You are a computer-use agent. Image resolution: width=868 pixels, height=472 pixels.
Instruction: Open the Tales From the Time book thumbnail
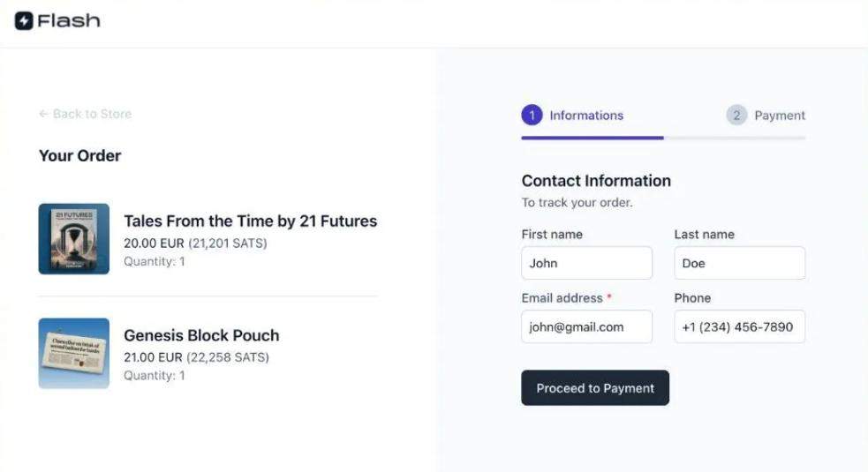click(74, 239)
